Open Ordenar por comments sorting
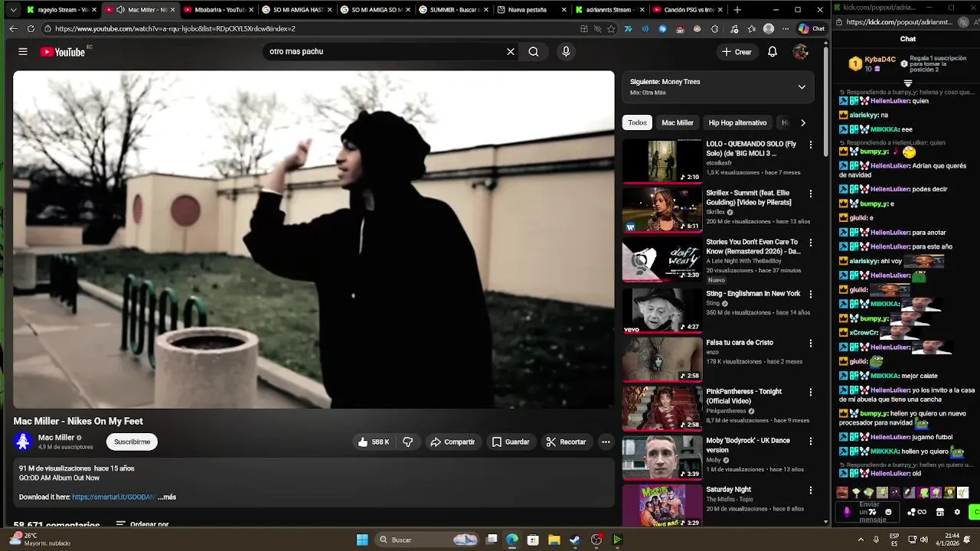Viewport: 980px width, 551px height. coord(142,525)
